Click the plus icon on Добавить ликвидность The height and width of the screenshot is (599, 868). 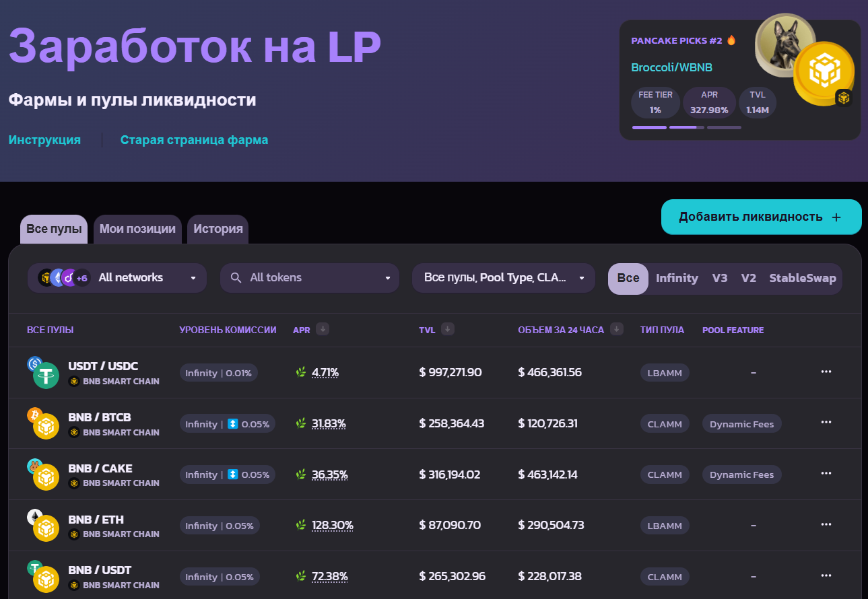(836, 217)
